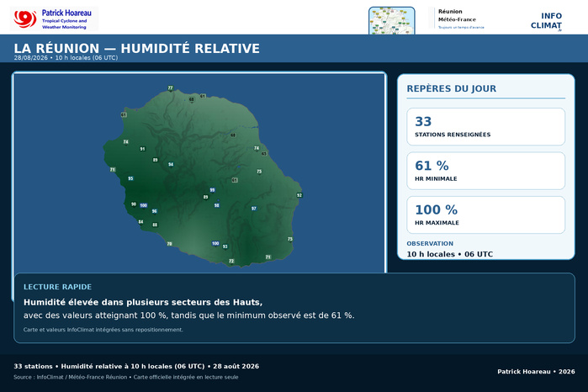Select the station marker showing 77
The image size is (588, 392).
[x=170, y=88]
